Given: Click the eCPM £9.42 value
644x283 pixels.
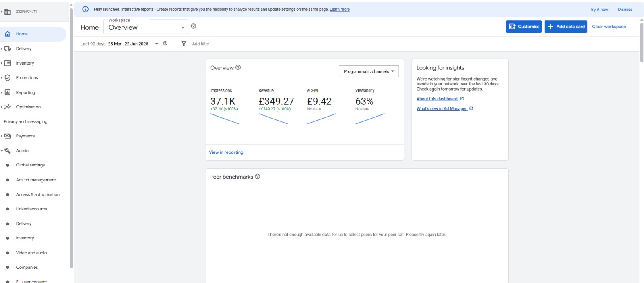Looking at the screenshot, I should click(x=319, y=101).
